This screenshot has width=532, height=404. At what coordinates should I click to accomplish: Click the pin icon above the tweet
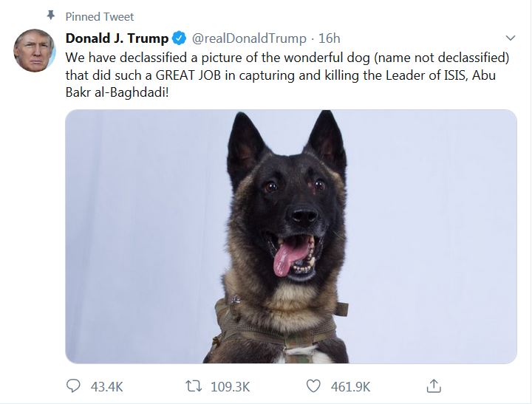pos(51,16)
